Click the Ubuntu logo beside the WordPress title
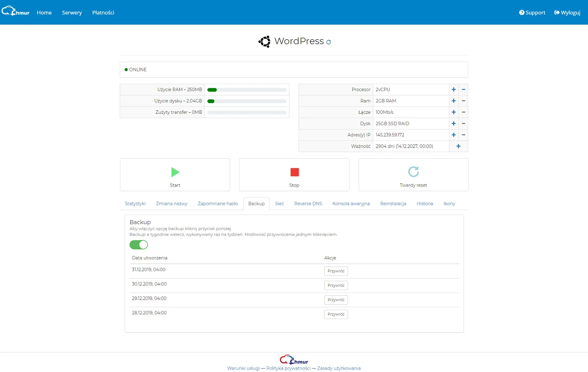The width and height of the screenshot is (588, 372). (x=265, y=41)
